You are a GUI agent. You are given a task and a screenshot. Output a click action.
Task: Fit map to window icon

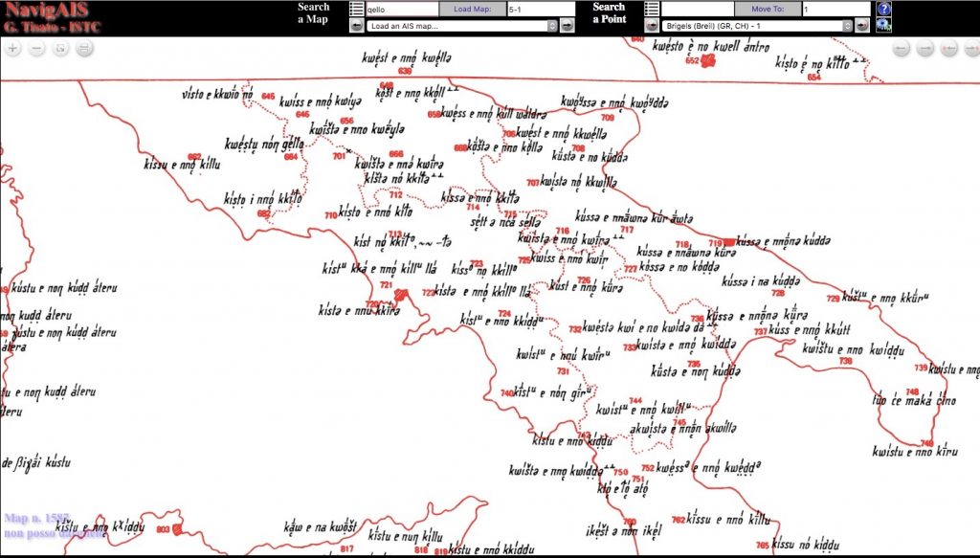(x=60, y=48)
